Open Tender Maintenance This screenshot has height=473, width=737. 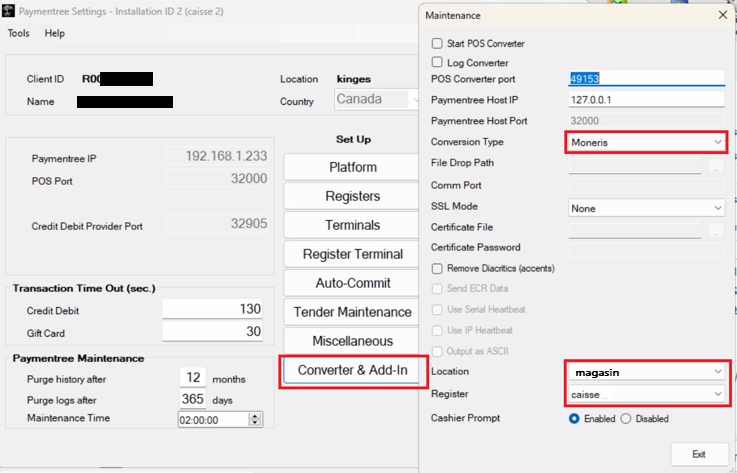coord(353,312)
